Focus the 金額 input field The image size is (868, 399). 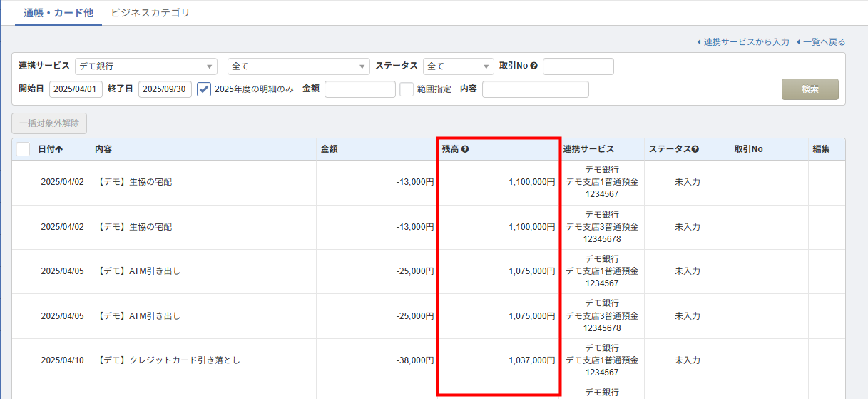tap(359, 89)
